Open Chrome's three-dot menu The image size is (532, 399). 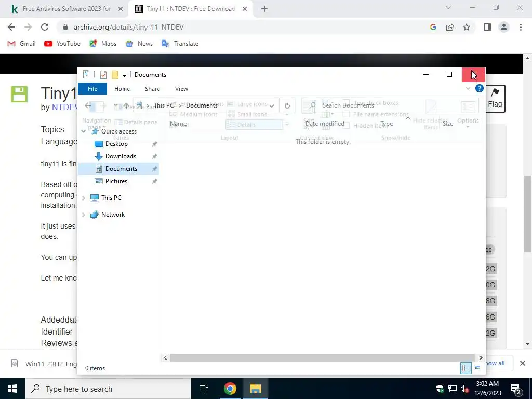click(521, 27)
